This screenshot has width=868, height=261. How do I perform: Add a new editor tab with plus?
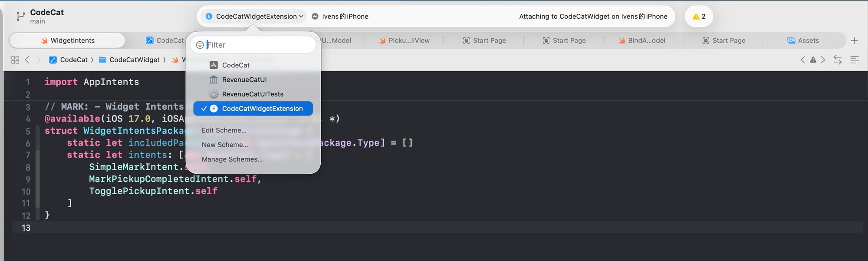[855, 40]
